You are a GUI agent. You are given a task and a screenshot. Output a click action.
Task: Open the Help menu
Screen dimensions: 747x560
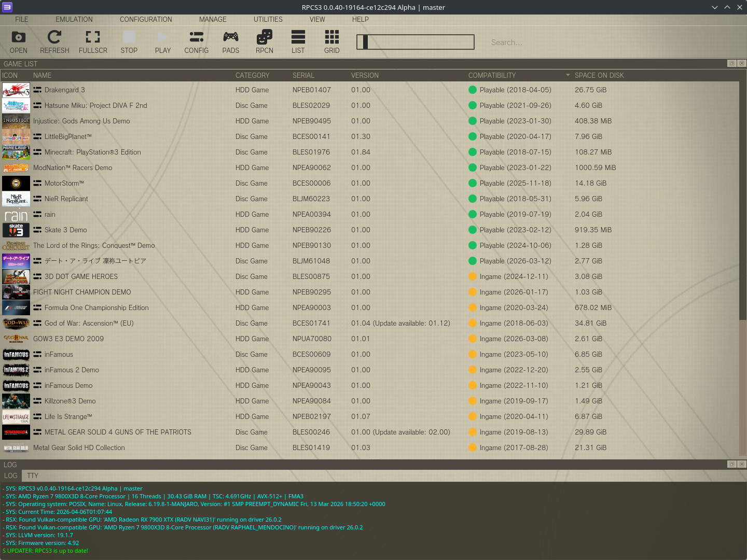tap(361, 19)
